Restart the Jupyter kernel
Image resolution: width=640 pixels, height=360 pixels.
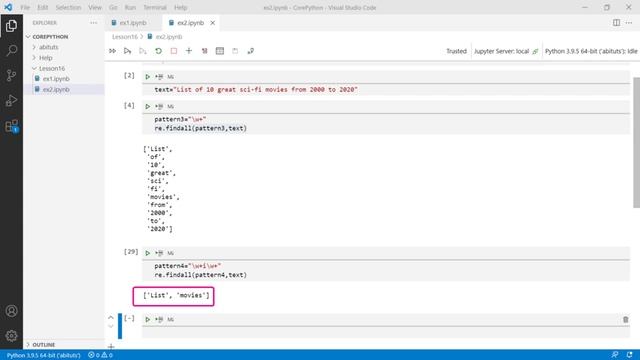pos(158,51)
